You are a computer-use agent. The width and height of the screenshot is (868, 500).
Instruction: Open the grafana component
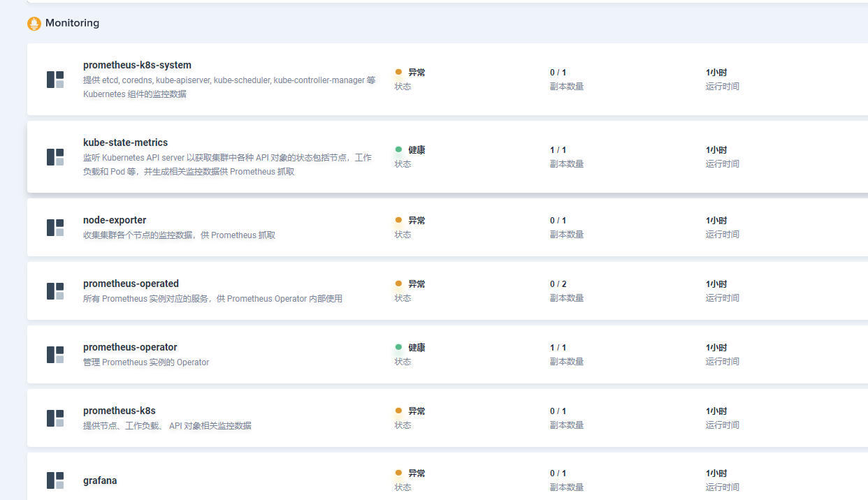[x=100, y=480]
